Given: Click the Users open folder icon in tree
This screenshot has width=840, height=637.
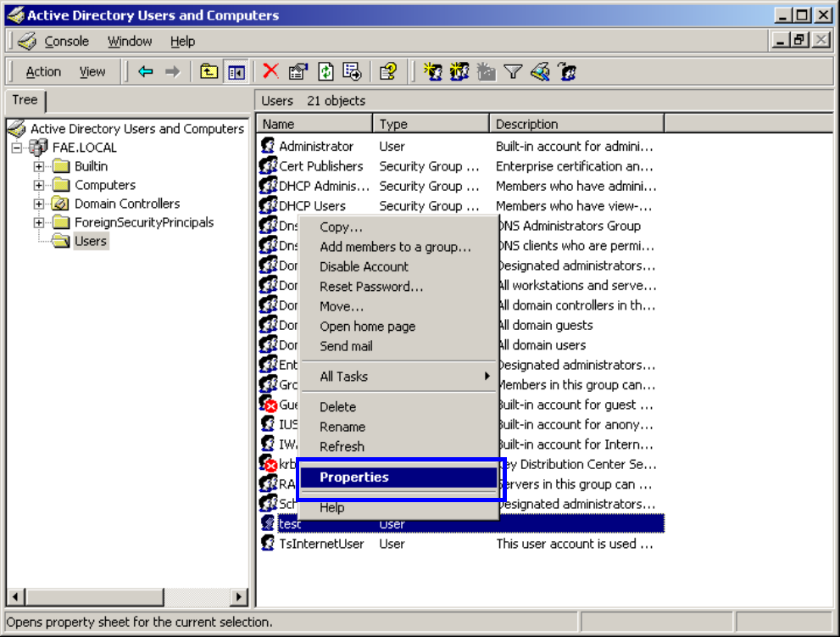Looking at the screenshot, I should [61, 241].
